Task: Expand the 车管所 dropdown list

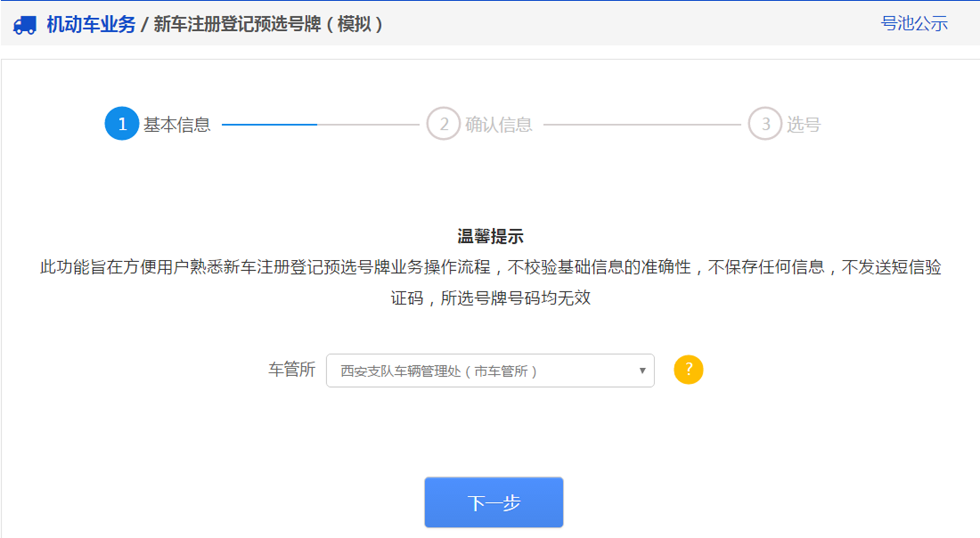Action: (x=490, y=370)
